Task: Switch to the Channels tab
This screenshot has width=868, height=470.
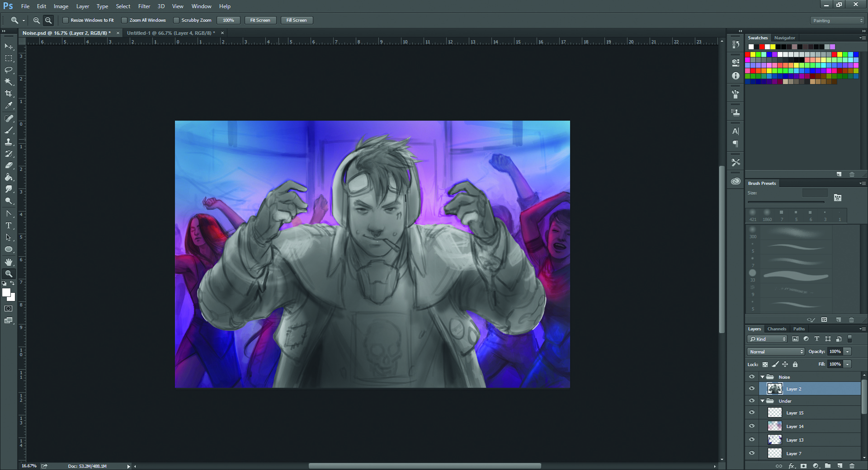Action: pyautogui.click(x=777, y=329)
